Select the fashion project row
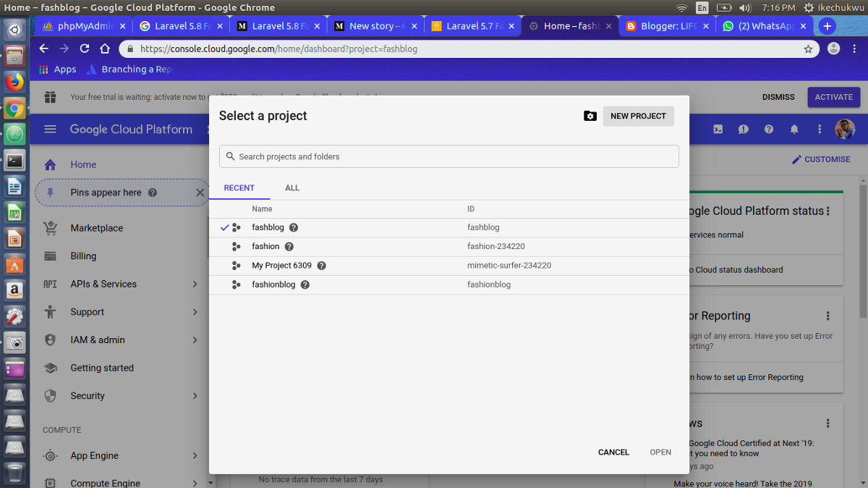The image size is (868, 488). (x=449, y=246)
